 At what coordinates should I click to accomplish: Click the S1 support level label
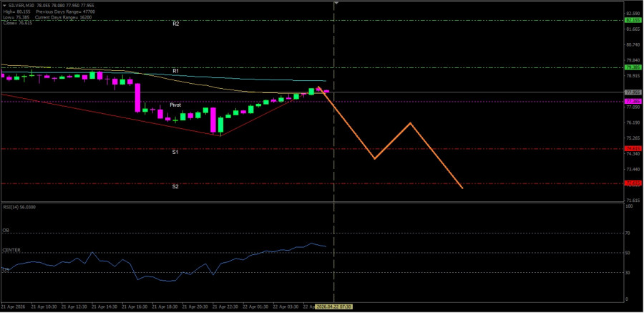pyautogui.click(x=175, y=152)
